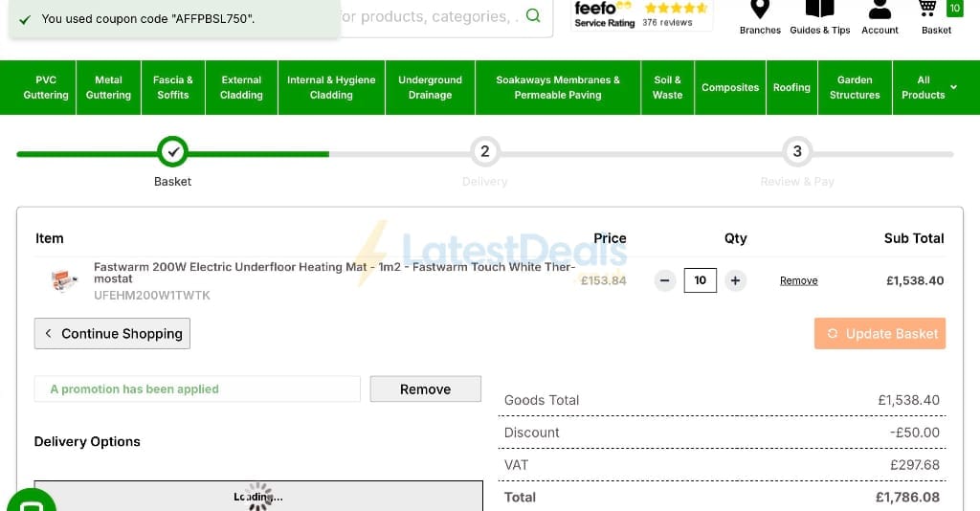
Task: Open External Cladding menu
Action: coord(241,87)
